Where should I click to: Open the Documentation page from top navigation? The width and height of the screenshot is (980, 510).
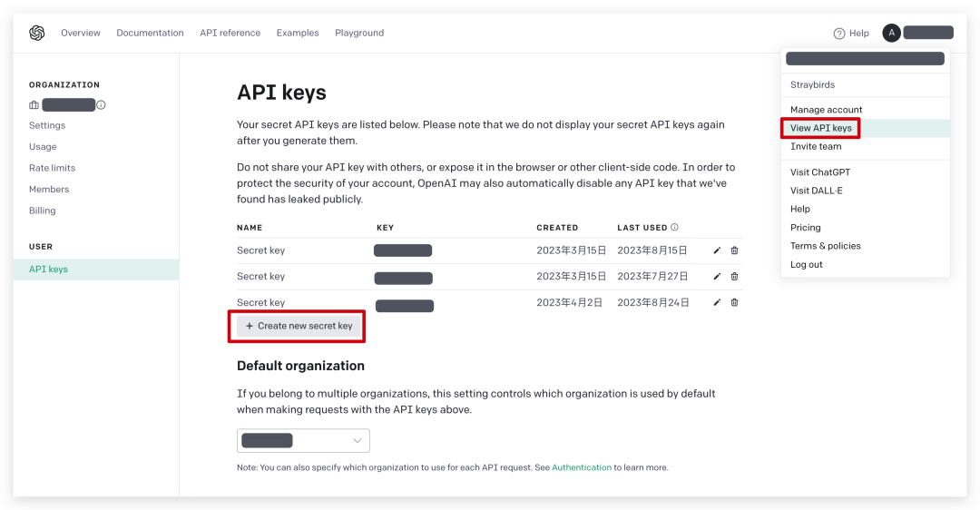coord(150,34)
